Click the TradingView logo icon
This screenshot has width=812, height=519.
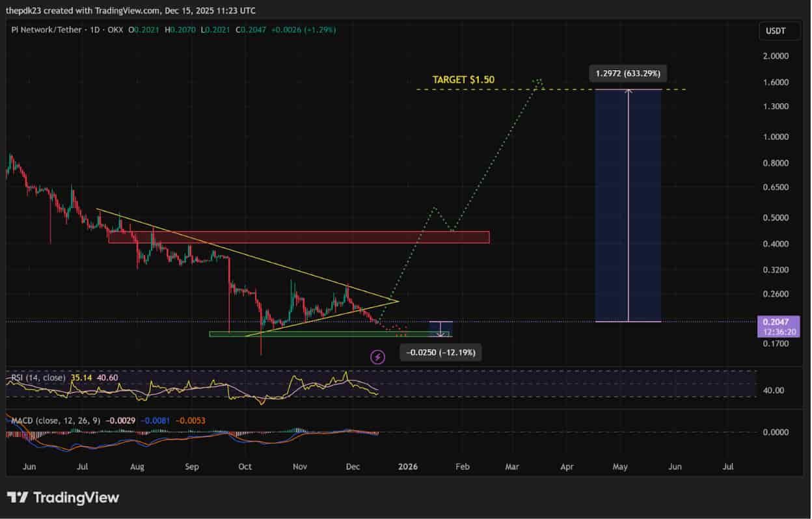point(18,498)
